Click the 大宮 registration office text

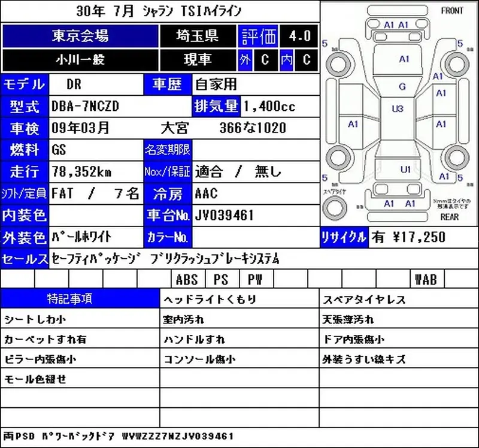tap(175, 128)
